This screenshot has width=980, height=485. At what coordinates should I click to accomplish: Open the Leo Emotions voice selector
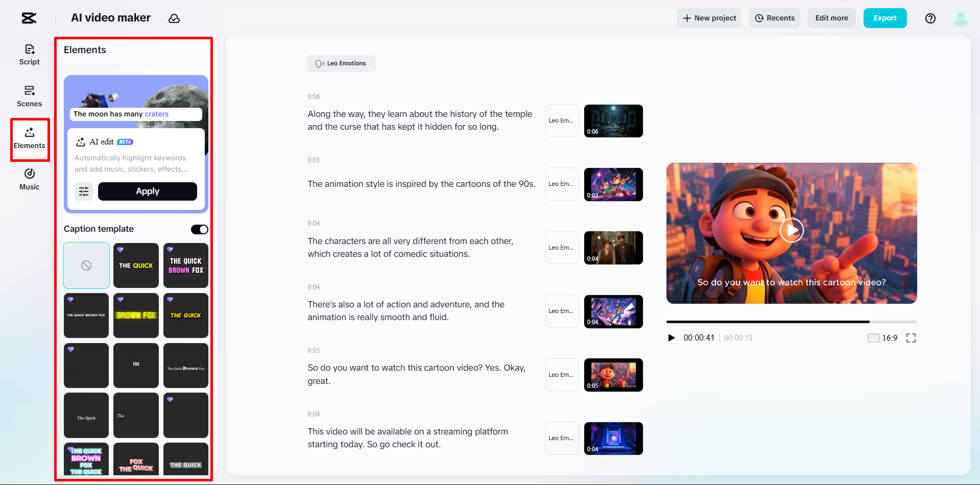coord(341,63)
